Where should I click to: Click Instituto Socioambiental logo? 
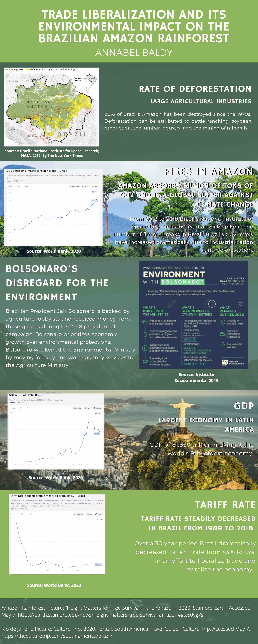click(x=233, y=362)
